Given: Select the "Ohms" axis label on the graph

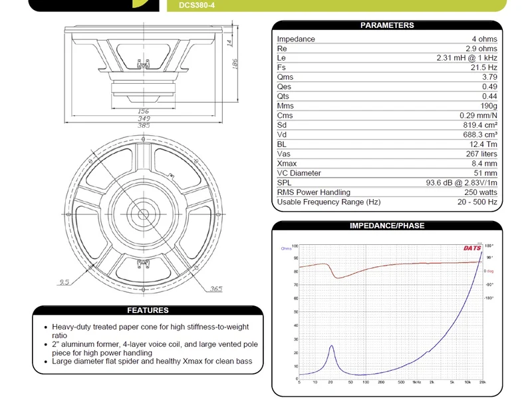Looking at the screenshot, I should pos(286,248).
